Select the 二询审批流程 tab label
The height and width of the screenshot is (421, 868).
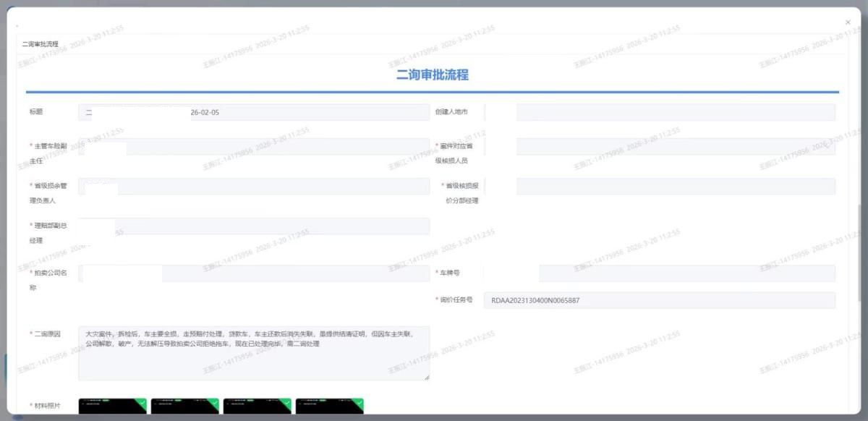[x=41, y=44]
